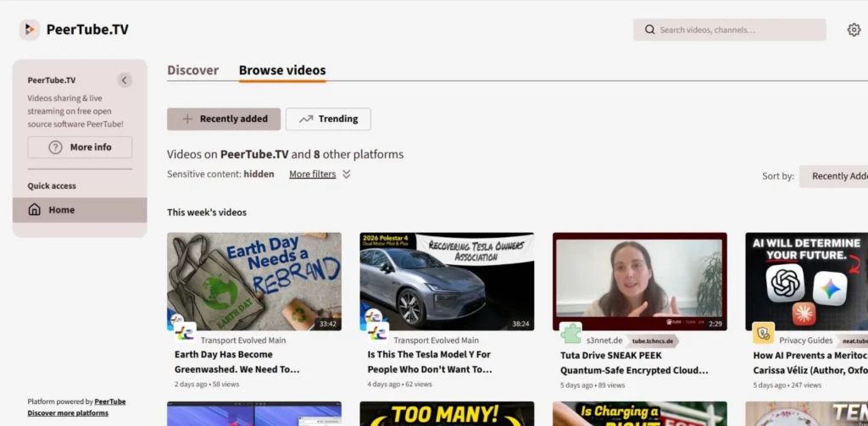Open Transport Evolved Main channel under Tesla video
Image resolution: width=868 pixels, height=426 pixels.
click(x=437, y=340)
